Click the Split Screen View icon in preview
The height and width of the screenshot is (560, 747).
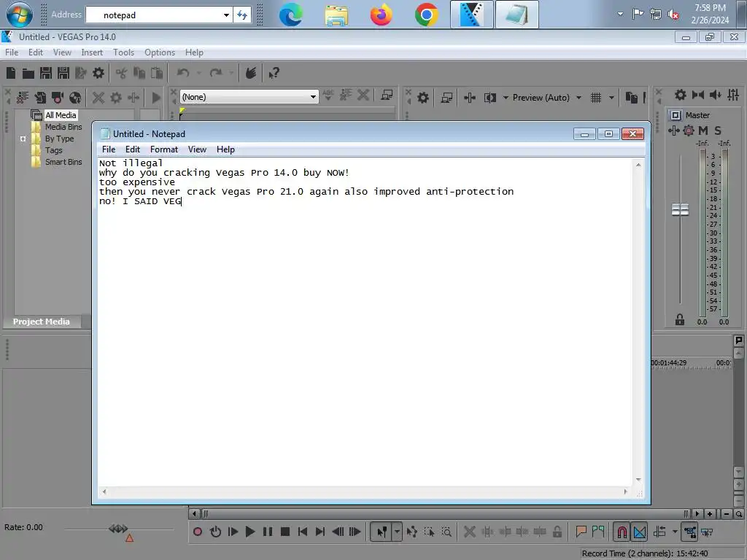(x=489, y=98)
